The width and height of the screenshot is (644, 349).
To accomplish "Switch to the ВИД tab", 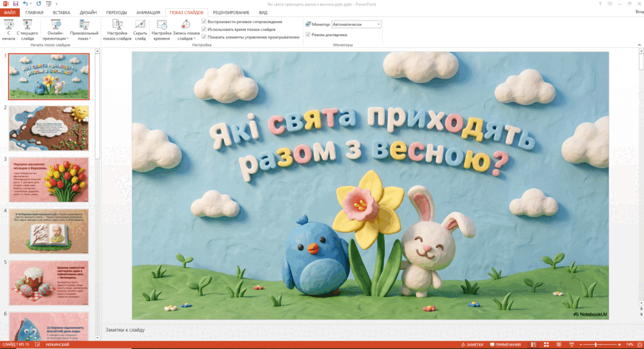I will pyautogui.click(x=263, y=13).
